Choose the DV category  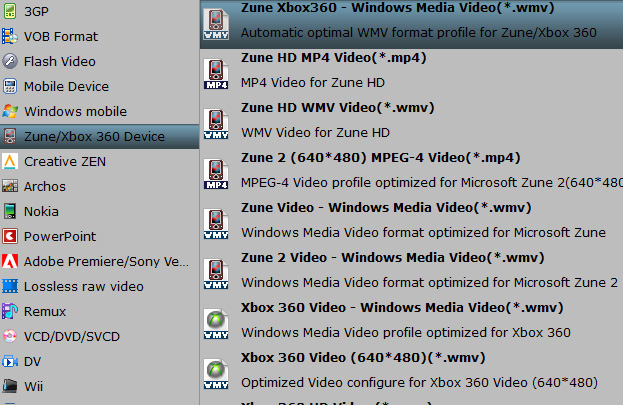[99, 361]
